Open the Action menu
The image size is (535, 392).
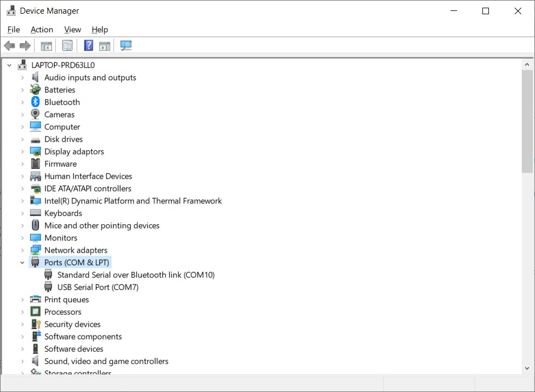pyautogui.click(x=42, y=30)
